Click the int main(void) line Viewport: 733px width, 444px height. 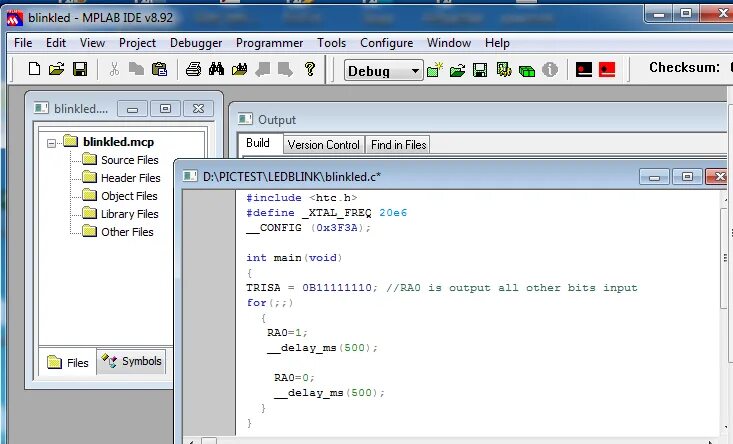294,258
